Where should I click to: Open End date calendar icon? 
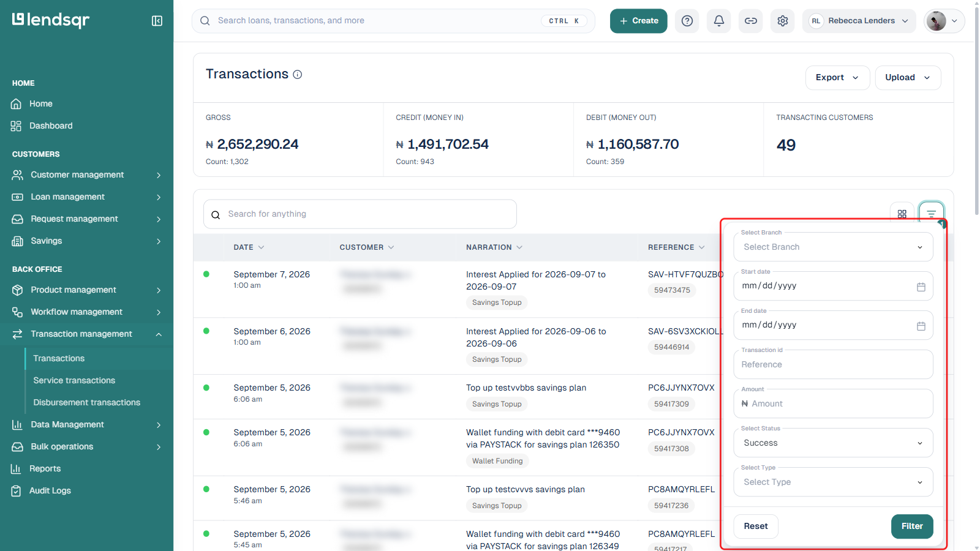921,326
